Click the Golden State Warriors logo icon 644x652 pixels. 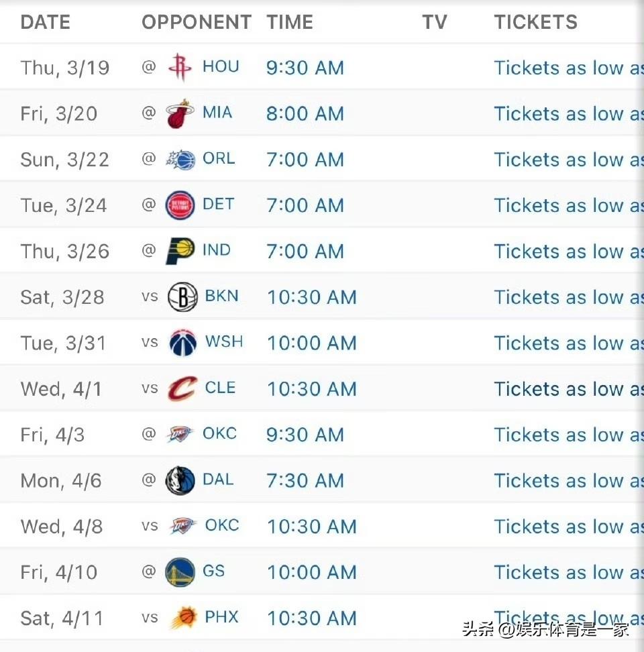tap(180, 572)
